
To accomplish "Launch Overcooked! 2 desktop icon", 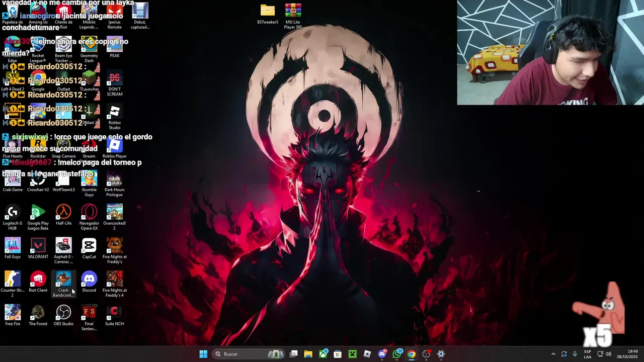I will coord(114,217).
